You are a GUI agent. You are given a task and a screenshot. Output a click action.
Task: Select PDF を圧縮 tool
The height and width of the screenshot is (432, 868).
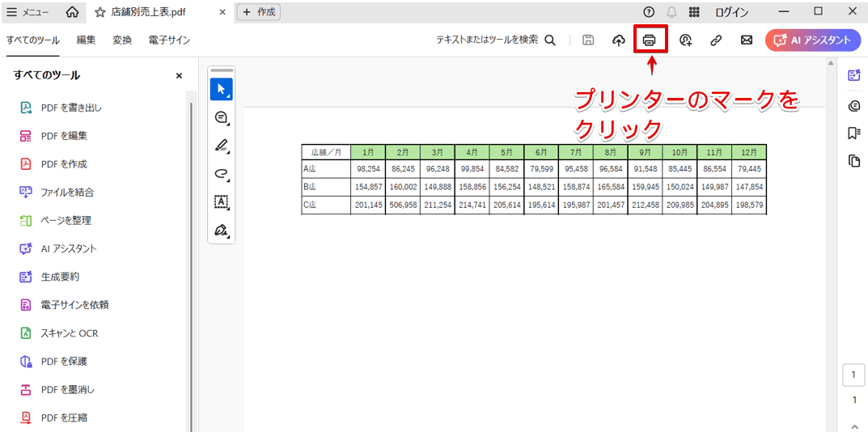coord(53,417)
